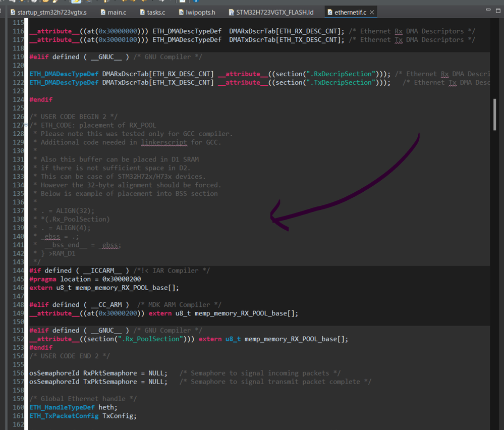Screen dimensions: 504x430
Task: Open the main.c editor tab
Action: click(117, 12)
